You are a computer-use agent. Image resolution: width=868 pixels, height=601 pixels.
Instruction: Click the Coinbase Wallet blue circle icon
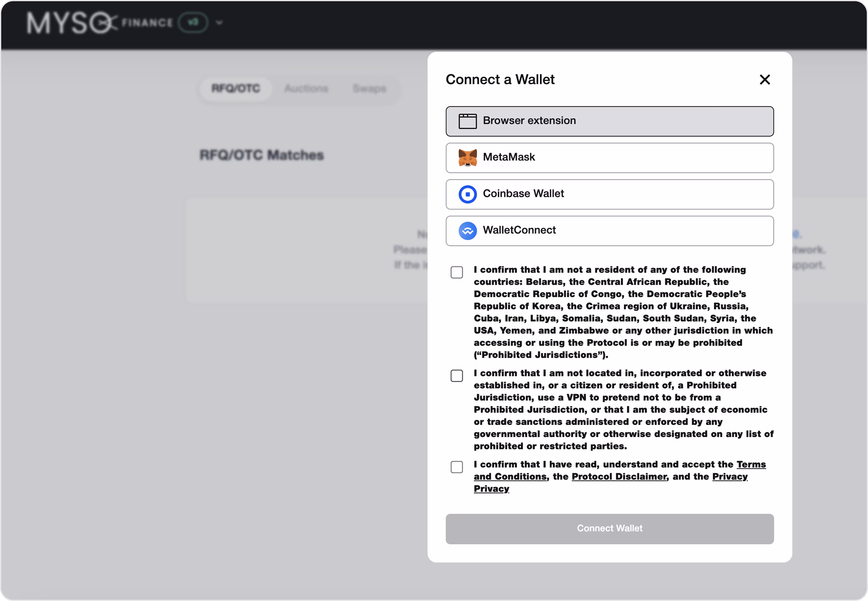point(467,194)
